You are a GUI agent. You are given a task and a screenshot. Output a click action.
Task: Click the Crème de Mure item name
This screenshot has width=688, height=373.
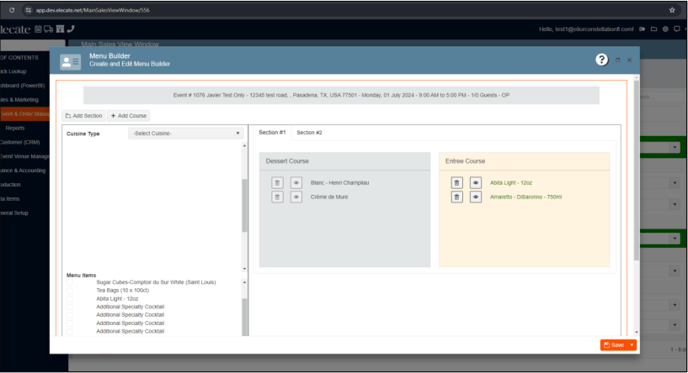329,197
